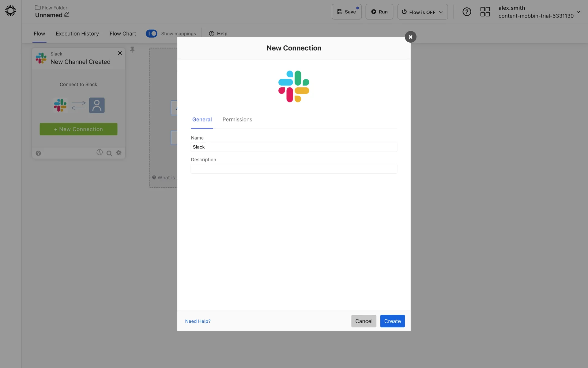
Task: Click into the Description input field
Action: (x=294, y=169)
